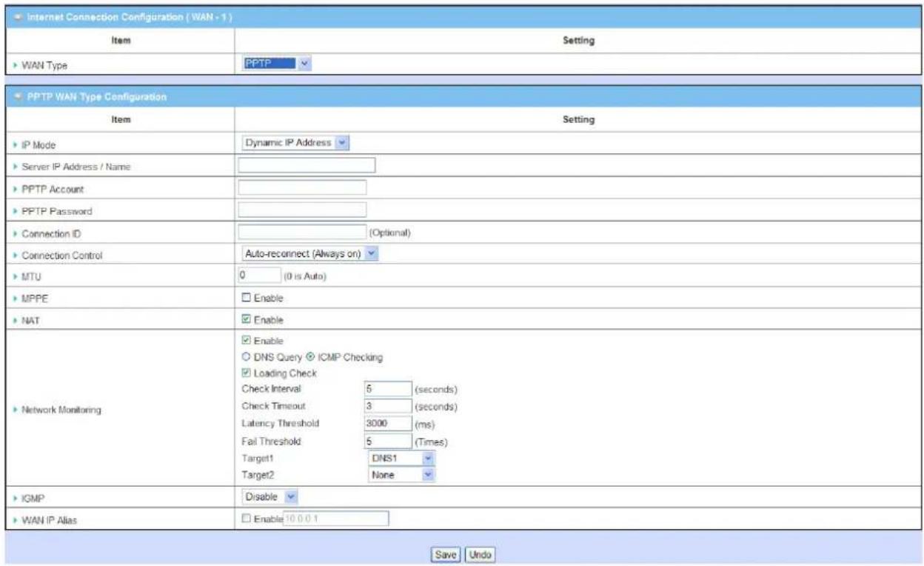Click the "(Optional)" hint text

[x=389, y=233]
